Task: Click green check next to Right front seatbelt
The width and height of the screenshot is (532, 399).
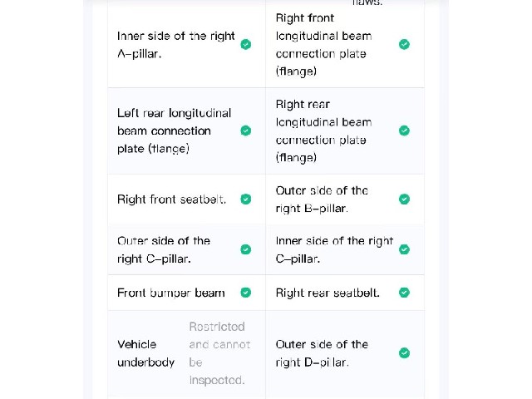Action: pos(246,199)
